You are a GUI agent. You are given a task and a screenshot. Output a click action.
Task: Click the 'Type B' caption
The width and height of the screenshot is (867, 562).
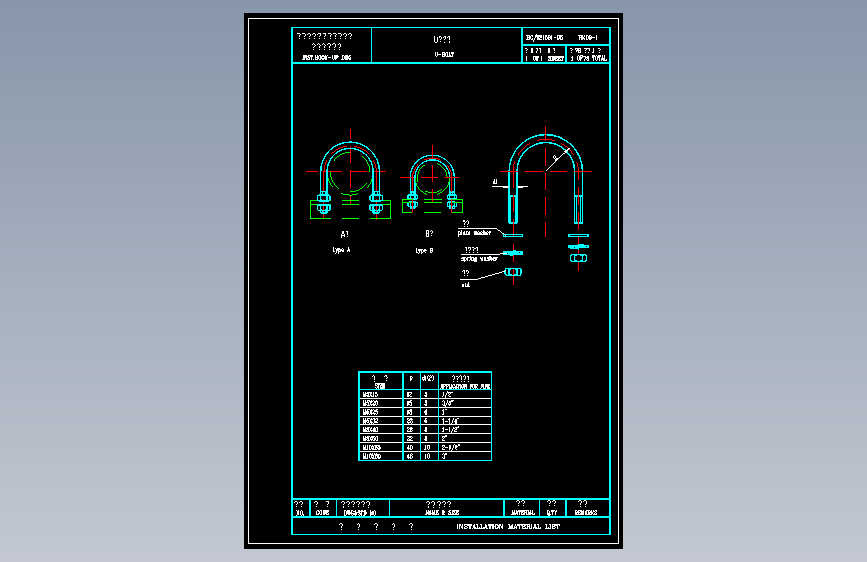pyautogui.click(x=424, y=251)
